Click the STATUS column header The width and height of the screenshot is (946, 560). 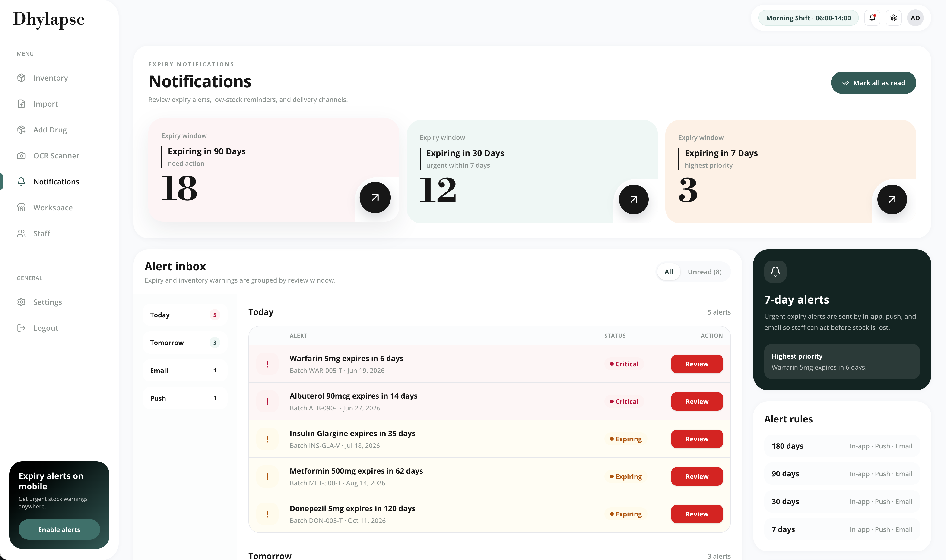[x=615, y=336]
